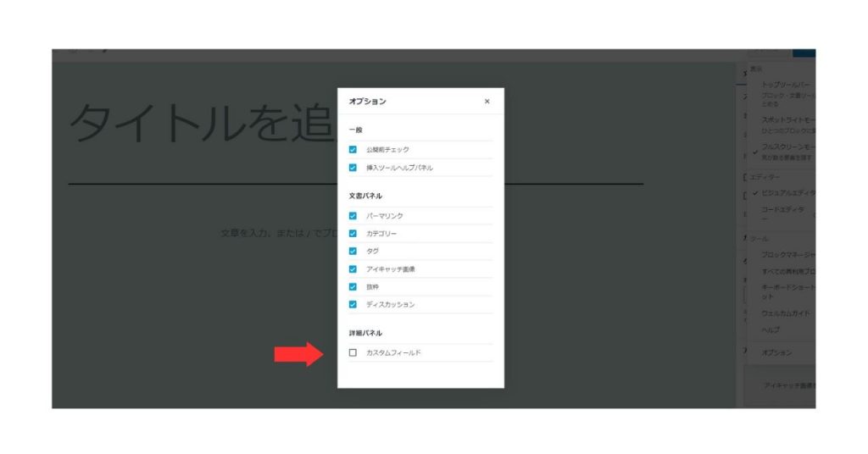Select オプション in the background menu
The image size is (868, 454).
pyautogui.click(x=776, y=352)
